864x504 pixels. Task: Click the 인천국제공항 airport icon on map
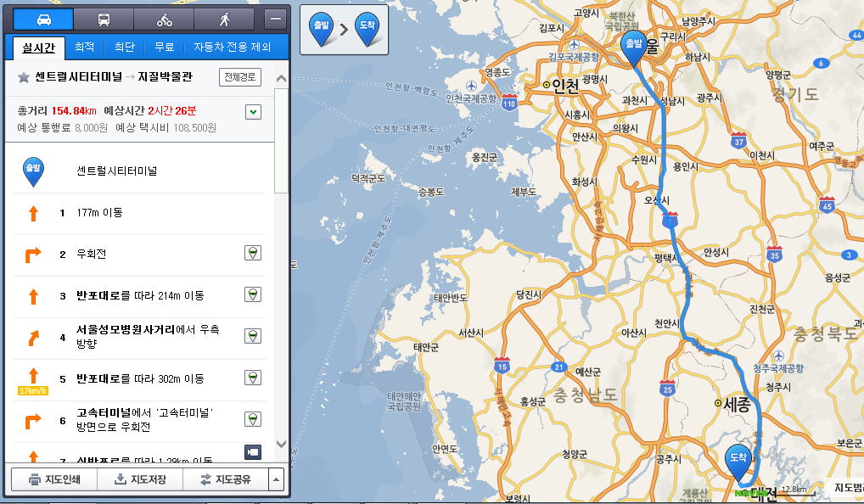pyautogui.click(x=471, y=86)
